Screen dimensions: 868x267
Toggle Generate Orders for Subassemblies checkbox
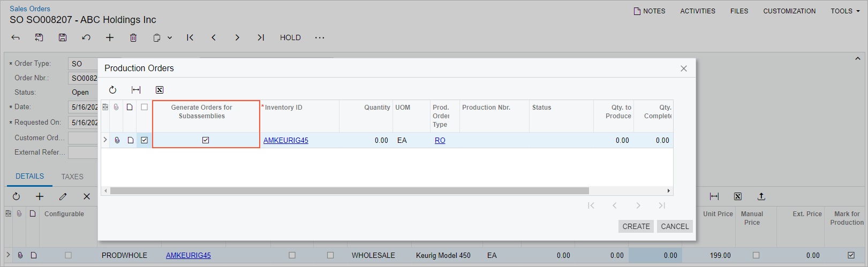click(x=206, y=140)
